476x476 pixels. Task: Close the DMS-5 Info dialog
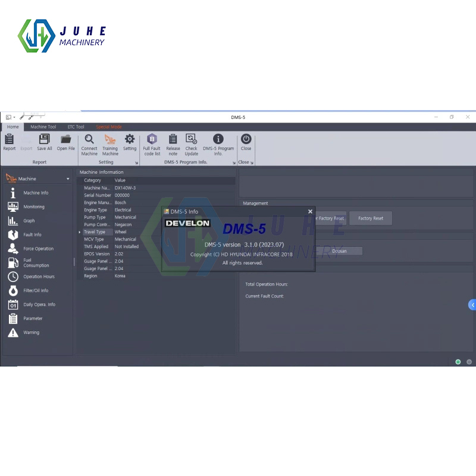(x=310, y=211)
